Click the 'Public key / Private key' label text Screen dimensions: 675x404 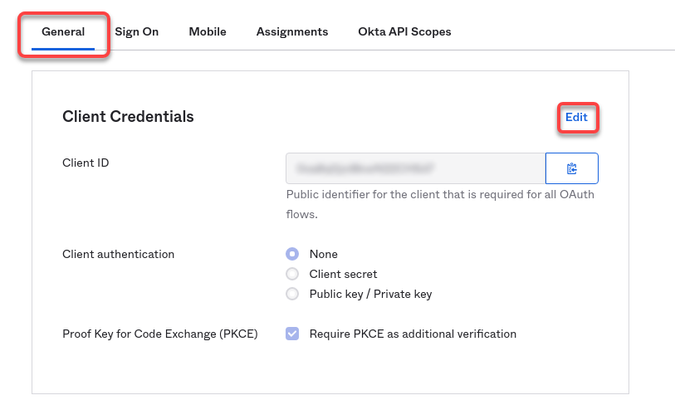click(x=370, y=294)
